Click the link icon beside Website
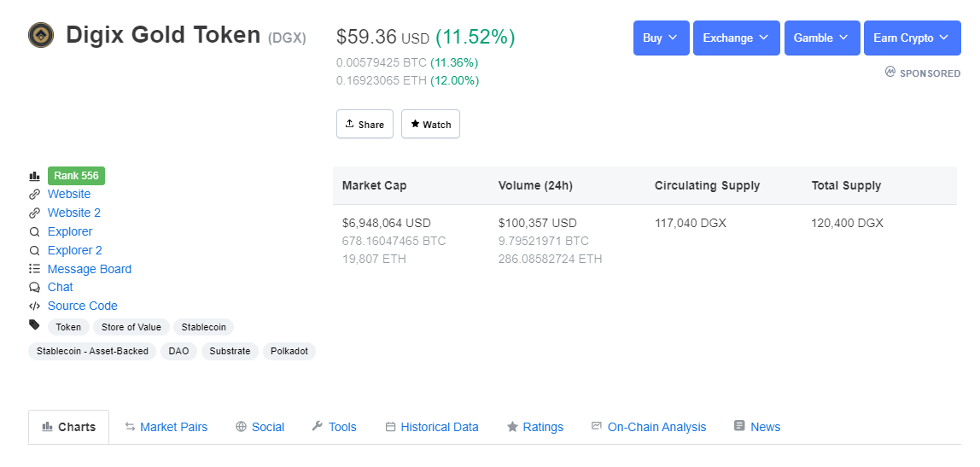Screen dimensions: 980x467 tap(34, 195)
